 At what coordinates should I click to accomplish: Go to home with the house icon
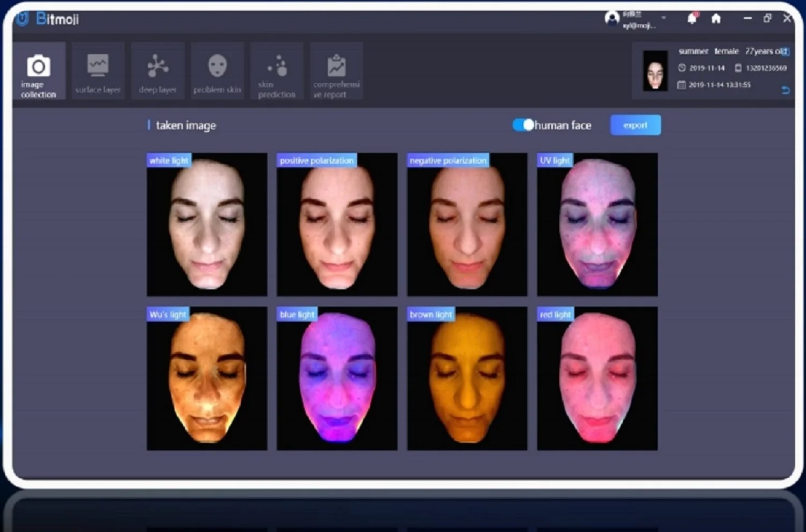point(716,19)
